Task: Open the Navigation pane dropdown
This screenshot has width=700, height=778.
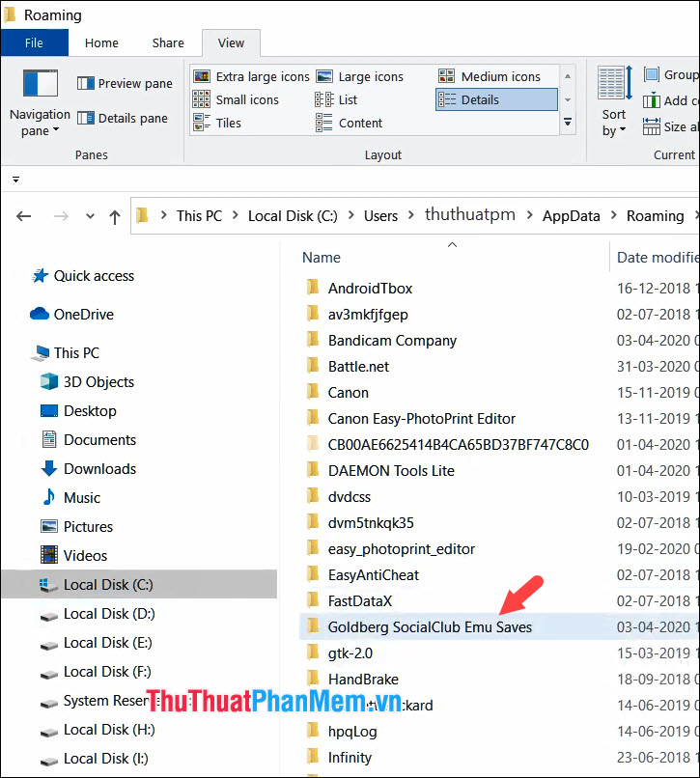Action: point(40,103)
